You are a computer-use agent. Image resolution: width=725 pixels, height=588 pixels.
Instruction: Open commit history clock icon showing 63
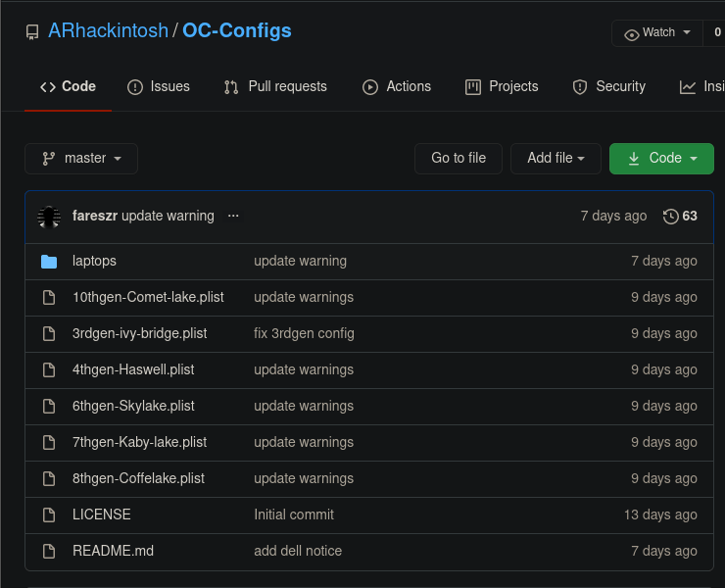point(671,217)
